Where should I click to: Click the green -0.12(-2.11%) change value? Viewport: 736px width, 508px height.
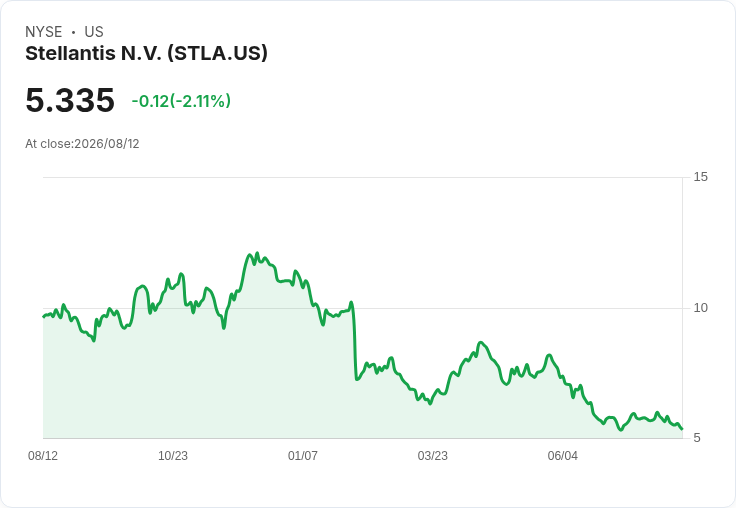pyautogui.click(x=181, y=101)
